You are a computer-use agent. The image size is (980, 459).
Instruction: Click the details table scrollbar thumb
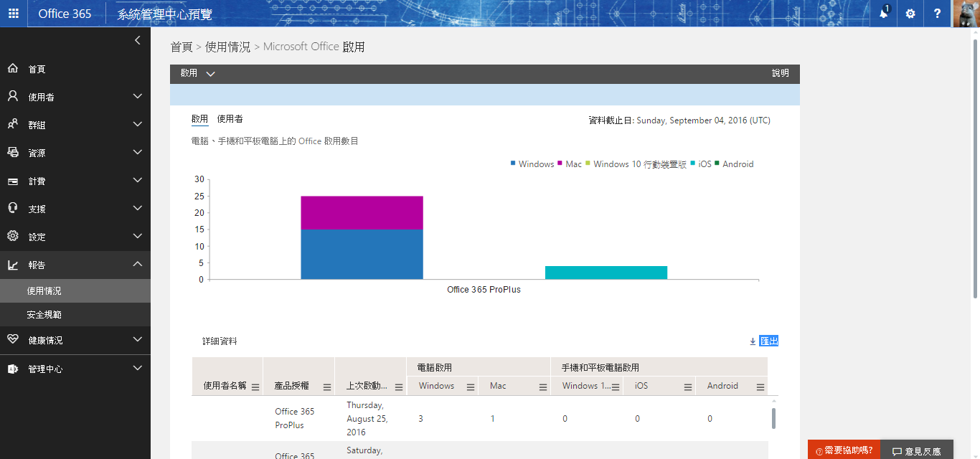coord(773,418)
